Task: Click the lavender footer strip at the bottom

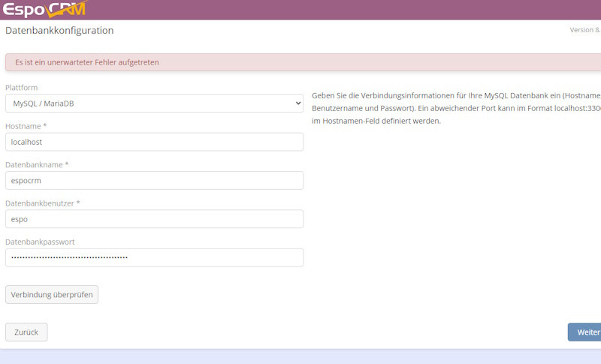Action: coord(300,356)
